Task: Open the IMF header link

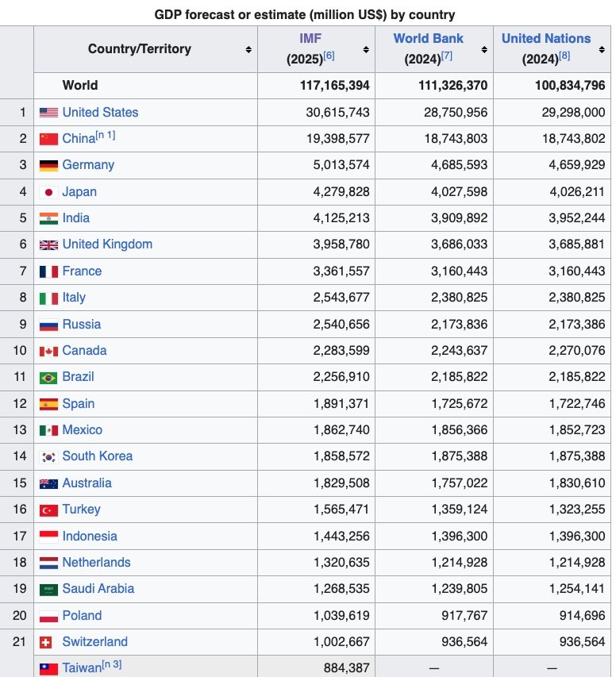Action: [x=310, y=38]
